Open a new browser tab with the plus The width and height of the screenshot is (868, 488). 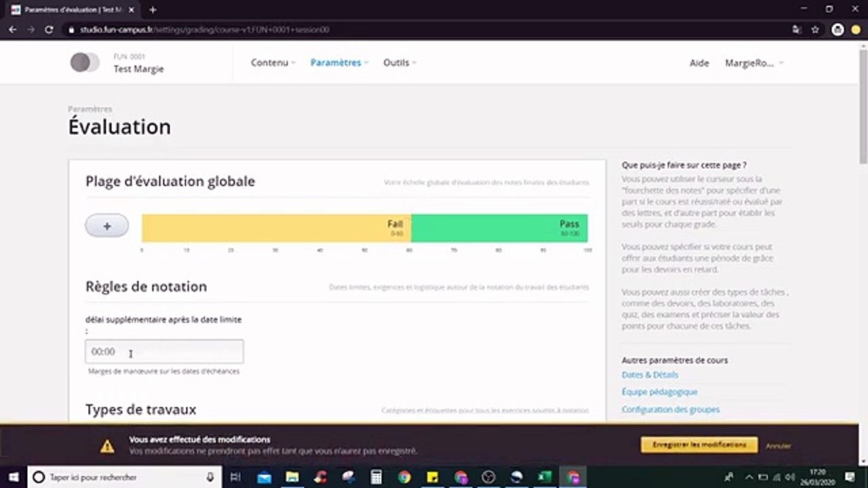pyautogui.click(x=153, y=9)
